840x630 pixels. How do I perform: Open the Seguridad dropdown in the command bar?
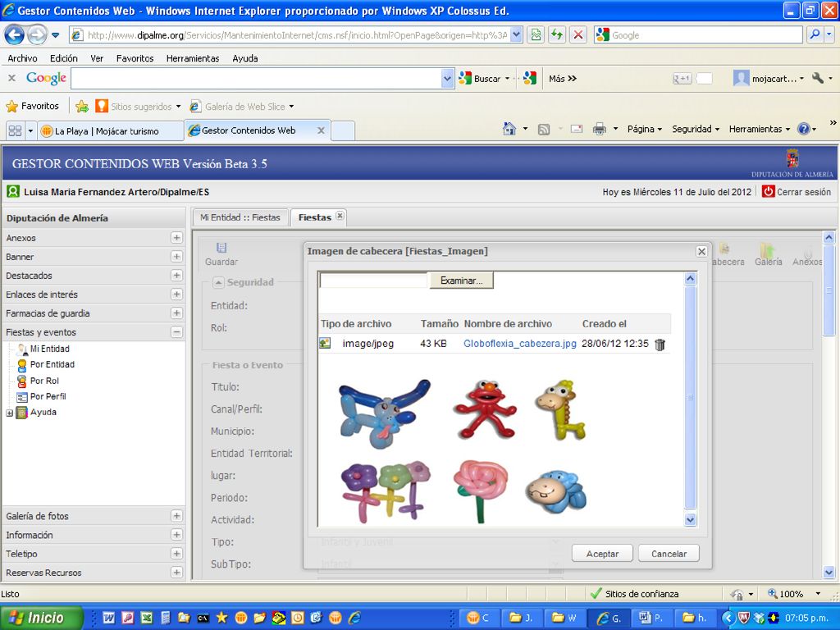[696, 129]
